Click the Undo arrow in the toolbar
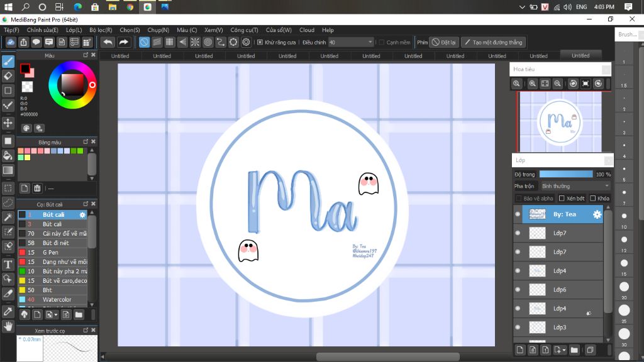This screenshot has height=362, width=644. (108, 42)
